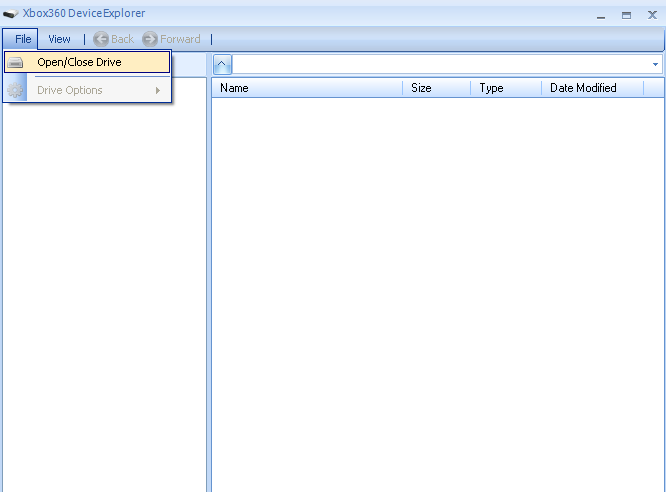Viewport: 666px width, 492px height.
Task: Click the empty file list area
Action: coord(436,290)
